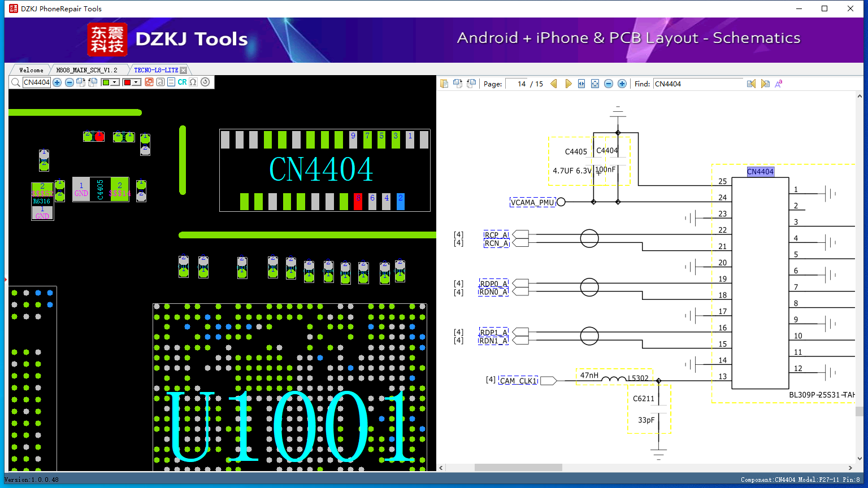The width and height of the screenshot is (868, 488).
Task: Click the RCN_A net label
Action: (x=496, y=243)
